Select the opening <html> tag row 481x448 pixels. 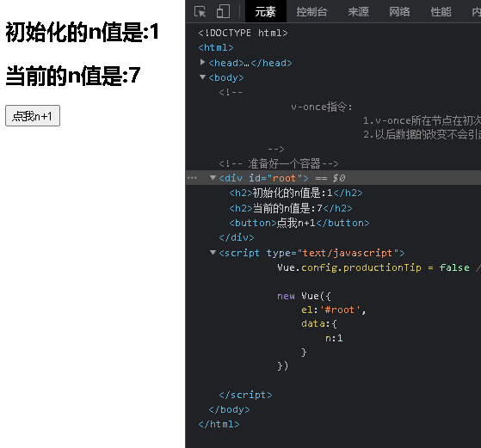tap(216, 48)
